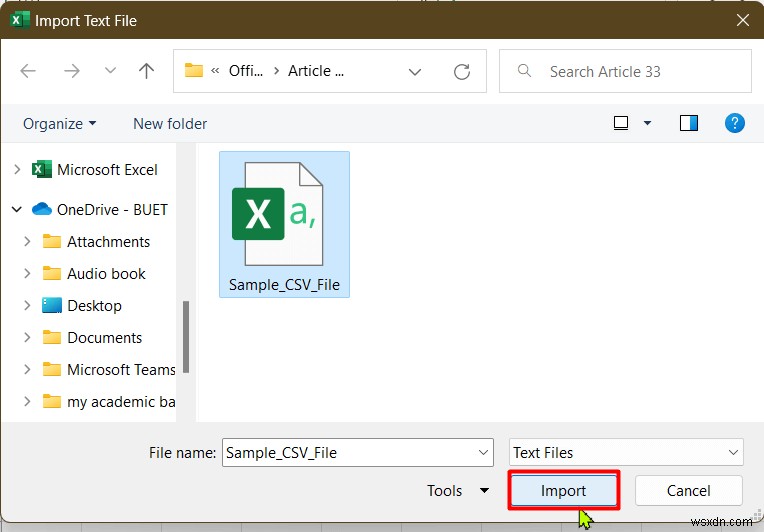Open the Text Files type dropdown

click(x=626, y=453)
